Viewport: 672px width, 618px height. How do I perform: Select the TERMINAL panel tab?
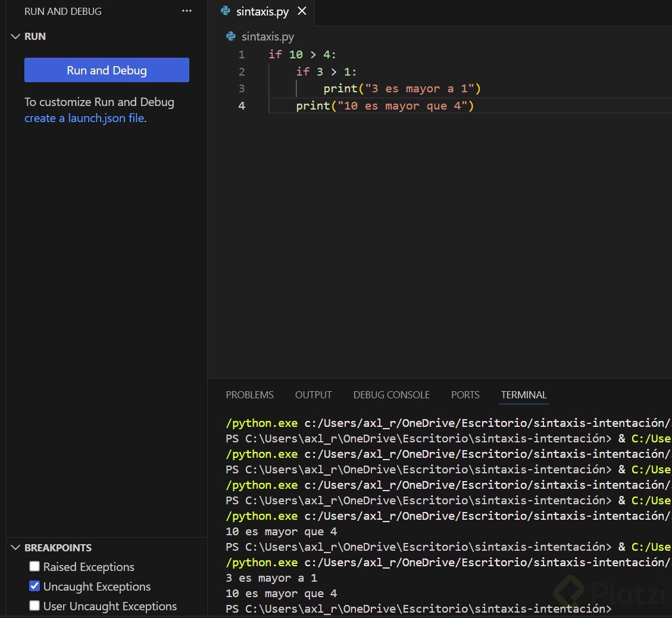[523, 395]
